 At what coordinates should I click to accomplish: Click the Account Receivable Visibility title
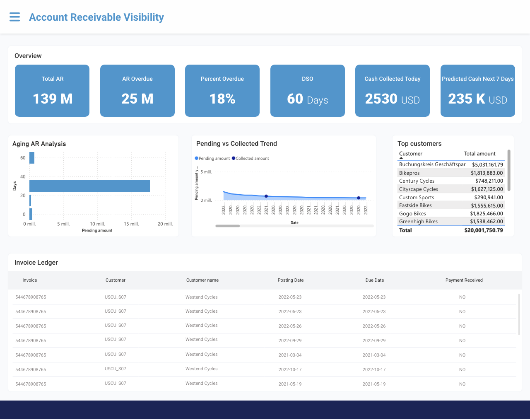[x=96, y=17]
